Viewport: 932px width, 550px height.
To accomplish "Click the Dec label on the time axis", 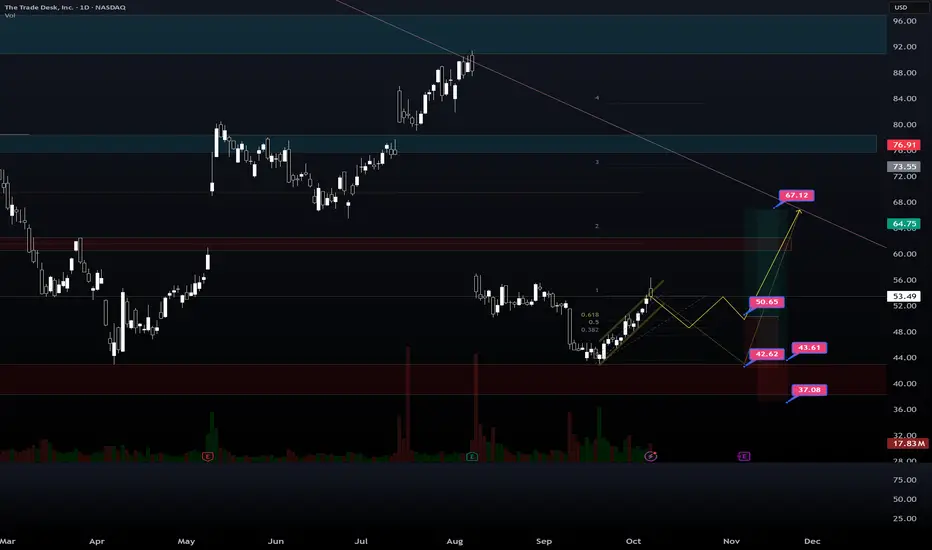I will 812,541.
